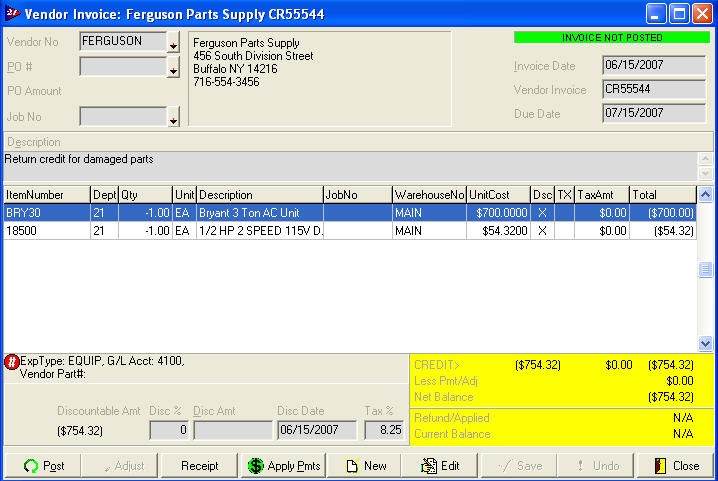Click the Unit column header
Image resolution: width=718 pixels, height=481 pixels.
click(185, 195)
